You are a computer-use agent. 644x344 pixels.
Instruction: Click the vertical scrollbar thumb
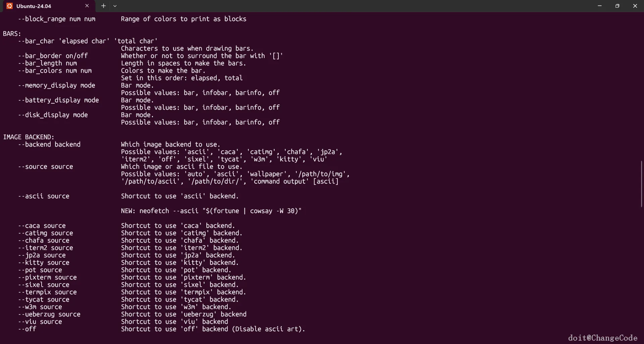[641, 184]
